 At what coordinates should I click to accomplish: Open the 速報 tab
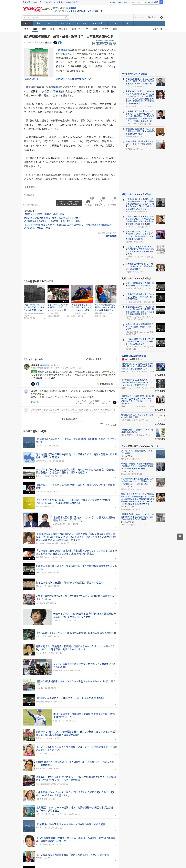point(38,24)
